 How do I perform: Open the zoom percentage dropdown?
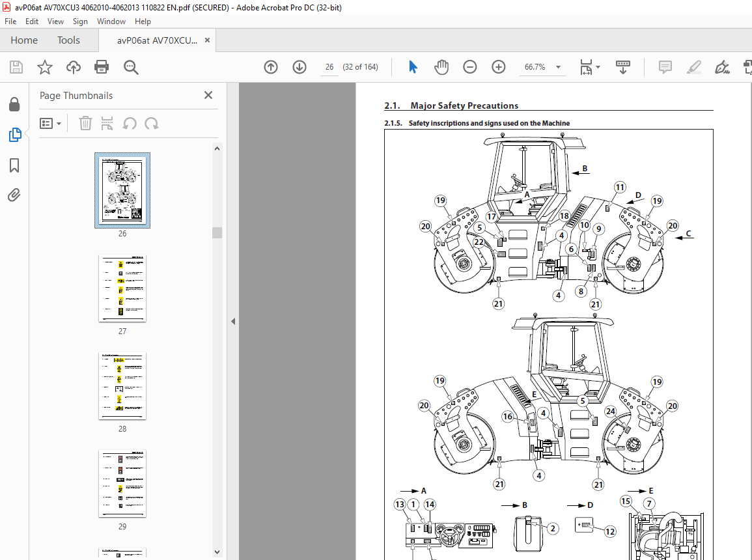pos(558,67)
